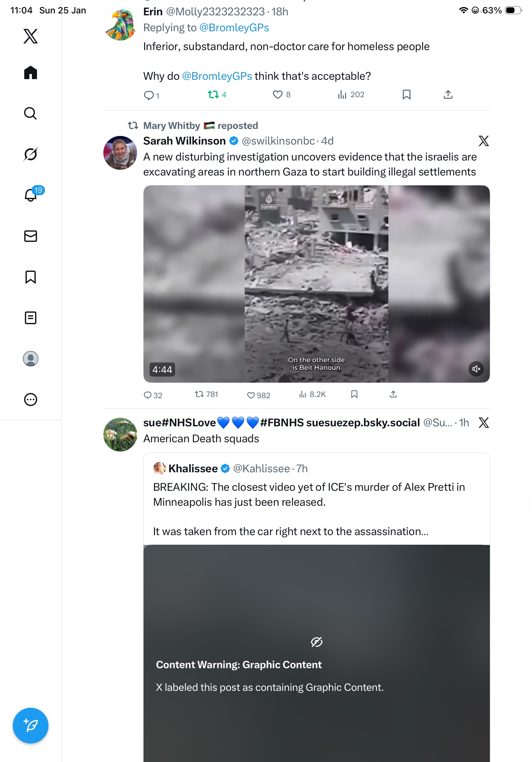Open Grok menu on Sarah Wilkinson's post
This screenshot has height=762, width=532.
click(x=483, y=141)
